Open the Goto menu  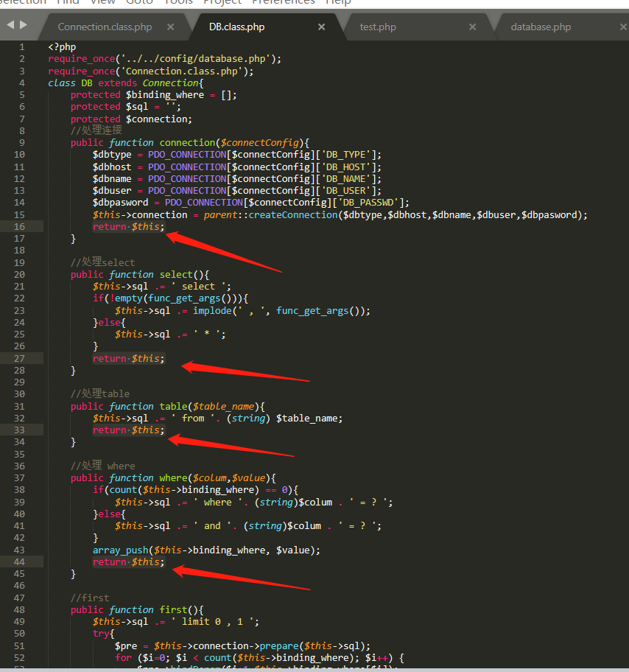139,3
